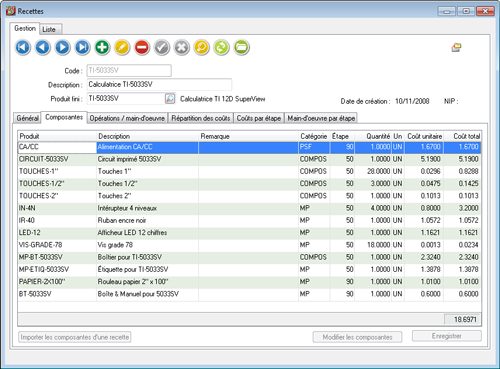This screenshot has width=500, height=369.
Task: Add a new recipe with green plus
Action: point(102,47)
